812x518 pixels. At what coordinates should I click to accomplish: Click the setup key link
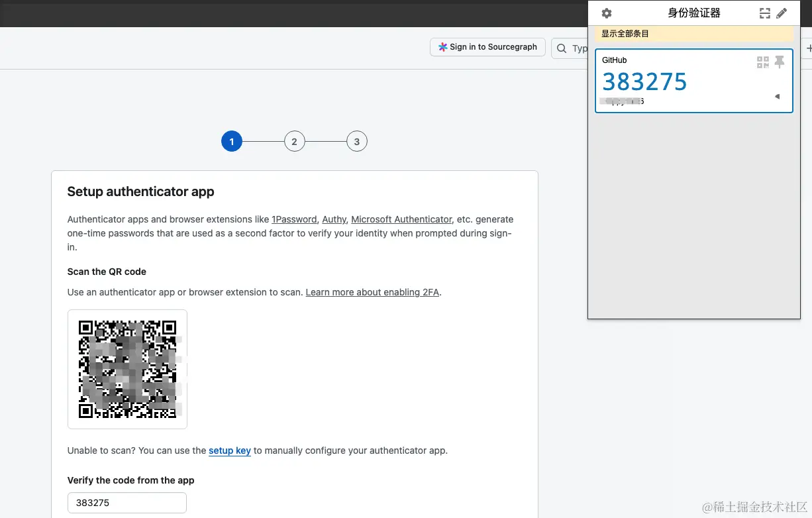[230, 450]
